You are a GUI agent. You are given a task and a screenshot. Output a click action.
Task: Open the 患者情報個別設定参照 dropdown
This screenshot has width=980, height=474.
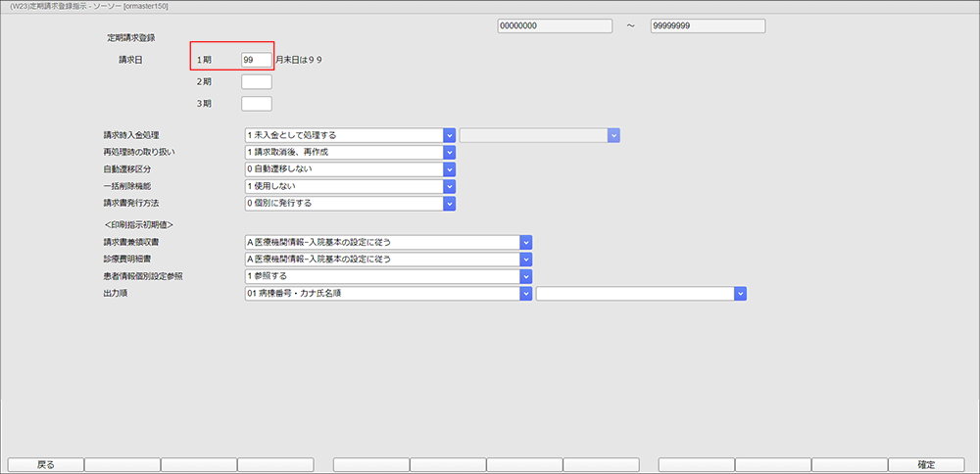point(525,276)
